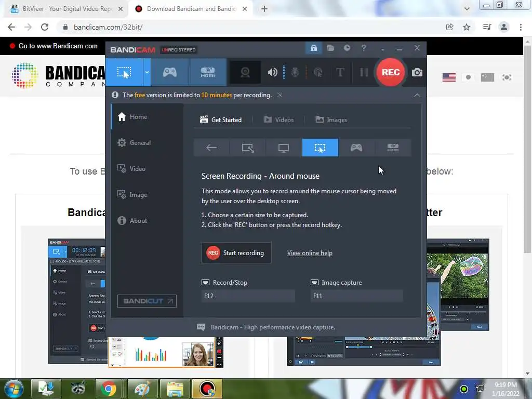
Task: Click the Bandicam Company logo on webpage
Action: [x=58, y=75]
